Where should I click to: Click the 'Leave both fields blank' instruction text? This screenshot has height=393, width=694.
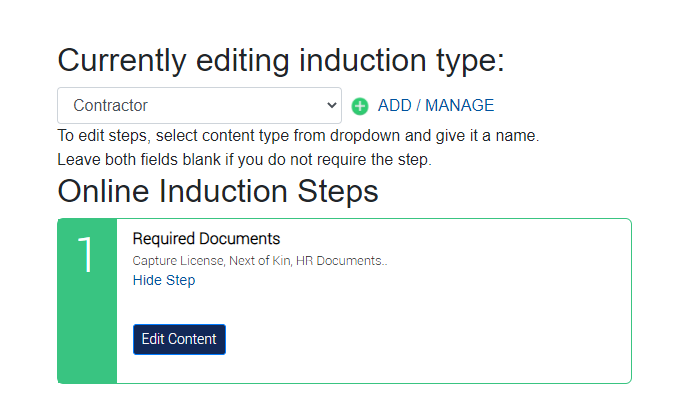tap(244, 159)
